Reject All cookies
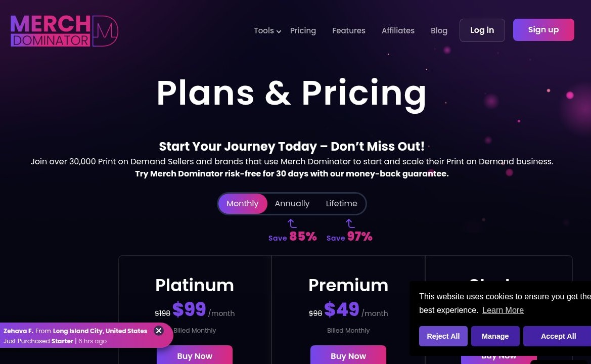 (x=443, y=336)
